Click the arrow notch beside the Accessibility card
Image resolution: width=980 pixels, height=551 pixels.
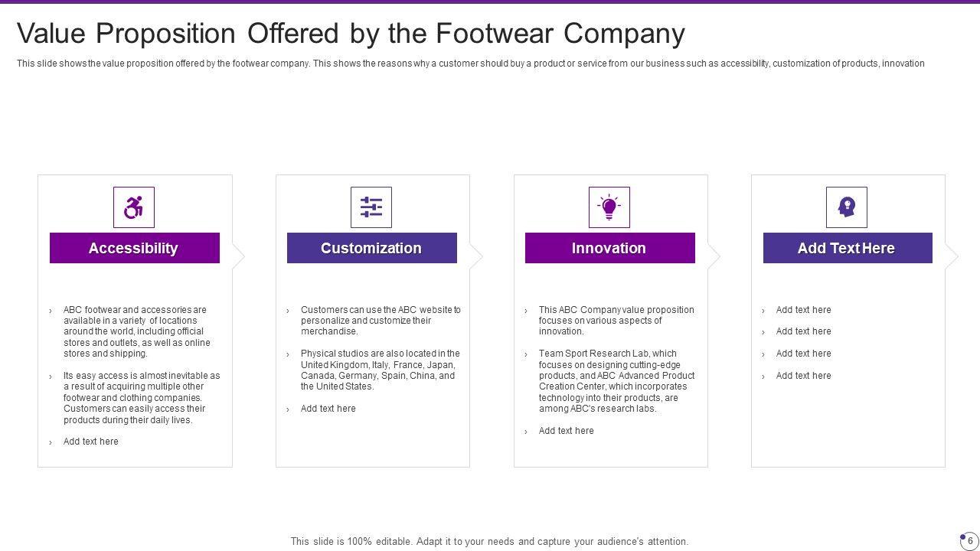point(238,256)
